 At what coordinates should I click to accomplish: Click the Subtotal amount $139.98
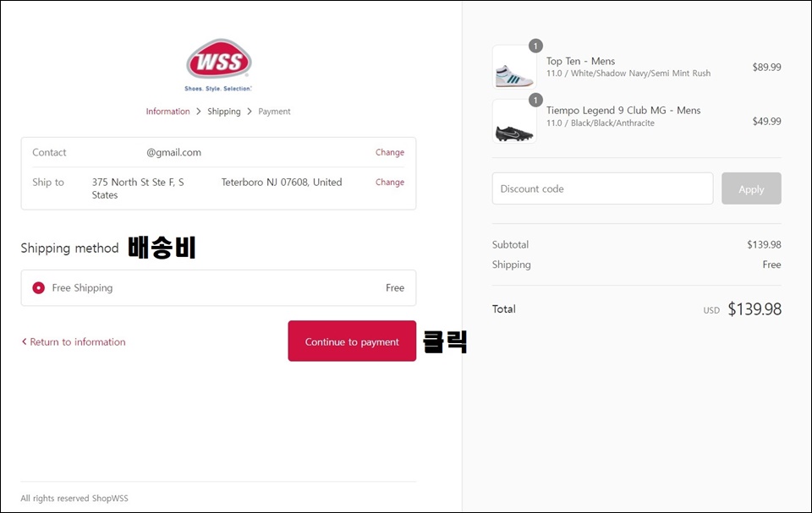coord(764,244)
